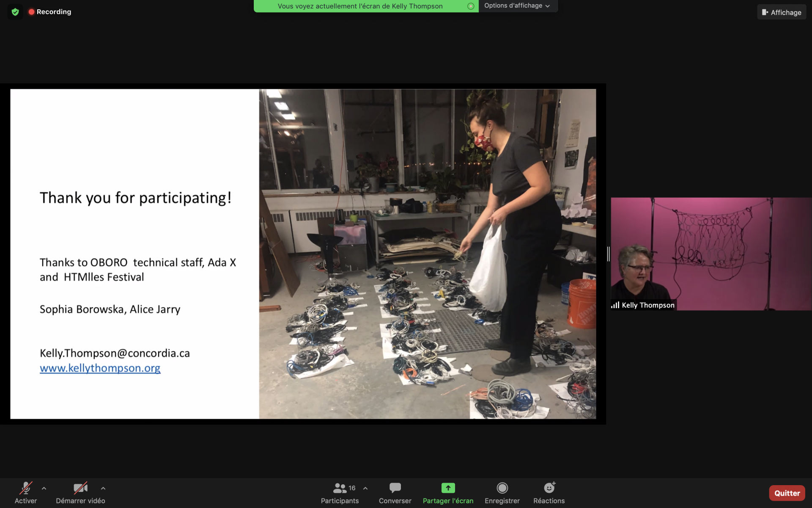Viewport: 812px width, 508px height.
Task: Open the Réactions emoji menu
Action: (x=549, y=493)
